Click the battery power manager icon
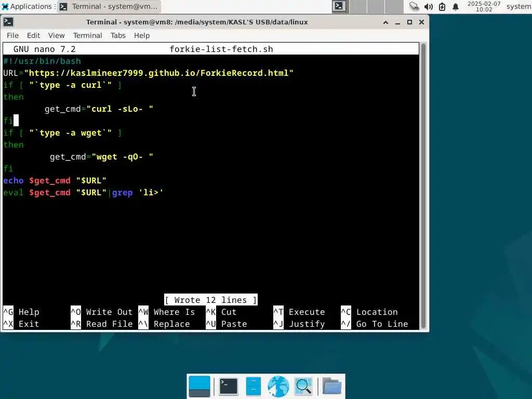 tap(442, 6)
